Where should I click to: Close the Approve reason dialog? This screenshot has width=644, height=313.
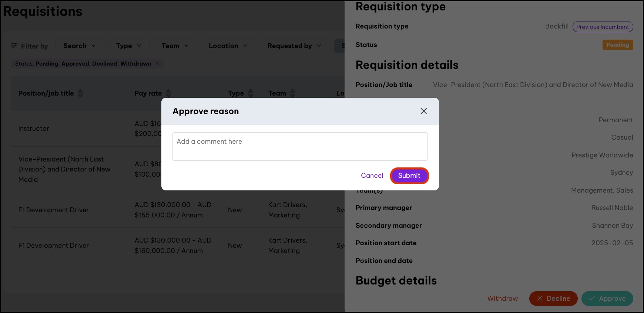pos(423,111)
